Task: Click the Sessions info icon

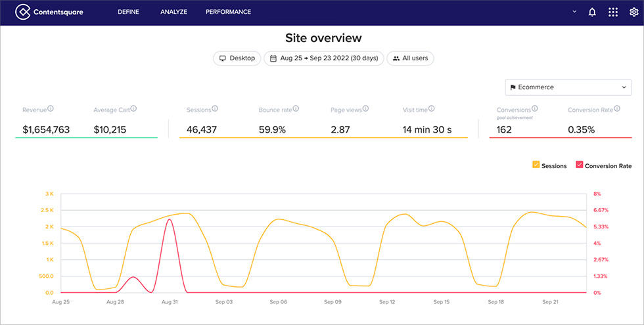Action: tap(215, 108)
